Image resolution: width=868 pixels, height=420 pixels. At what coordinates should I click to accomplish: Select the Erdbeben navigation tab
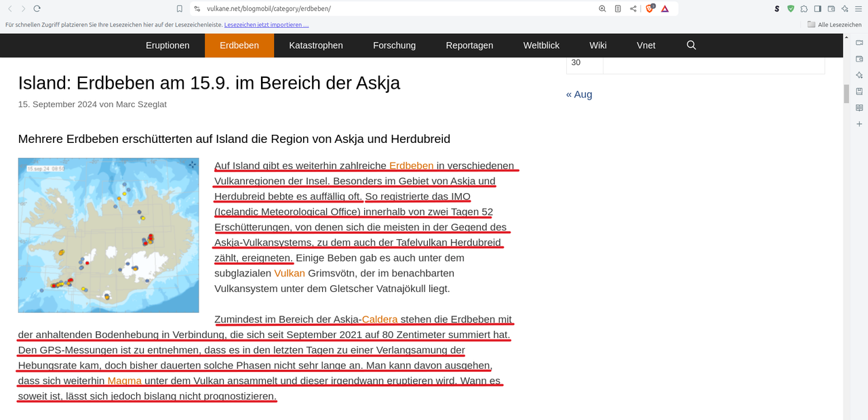click(239, 45)
